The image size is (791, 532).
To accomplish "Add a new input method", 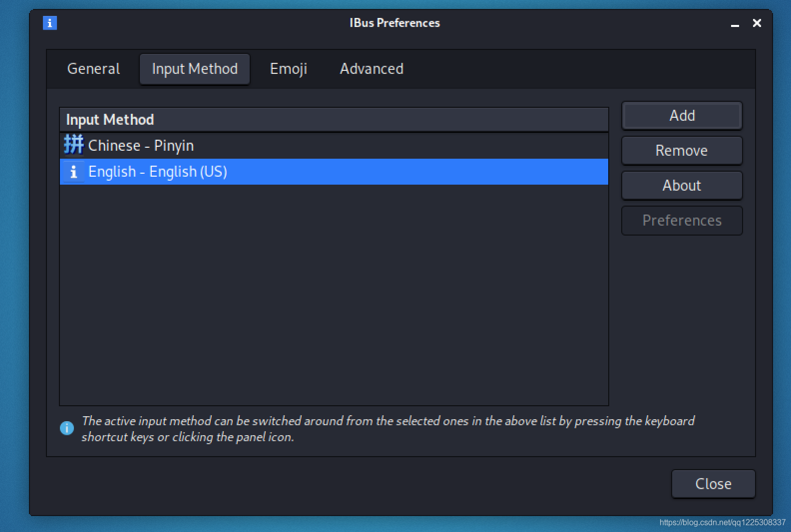I will 682,116.
